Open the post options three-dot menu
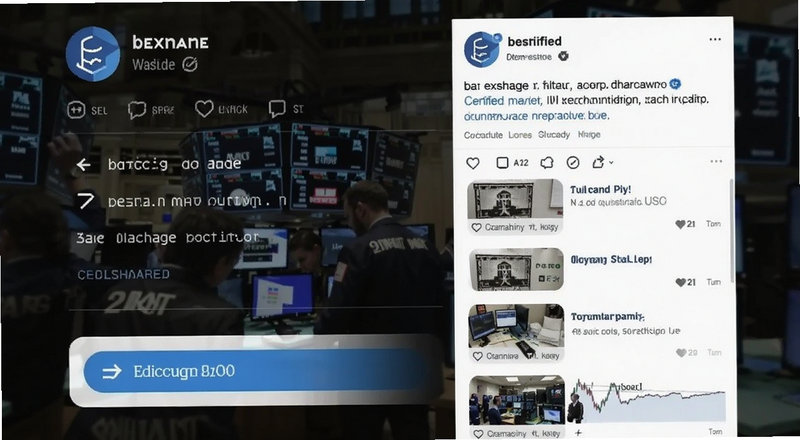Image resolution: width=800 pixels, height=440 pixels. (x=715, y=39)
